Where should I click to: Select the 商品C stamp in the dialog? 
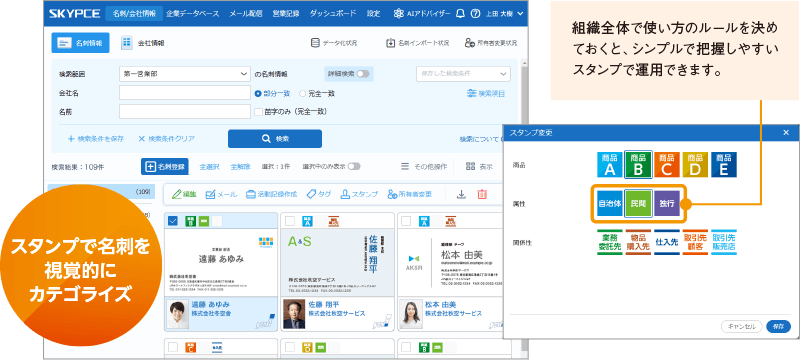pyautogui.click(x=666, y=165)
